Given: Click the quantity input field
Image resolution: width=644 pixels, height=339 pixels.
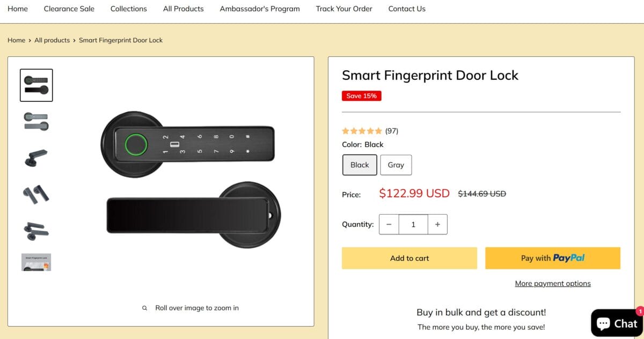Looking at the screenshot, I should [413, 224].
